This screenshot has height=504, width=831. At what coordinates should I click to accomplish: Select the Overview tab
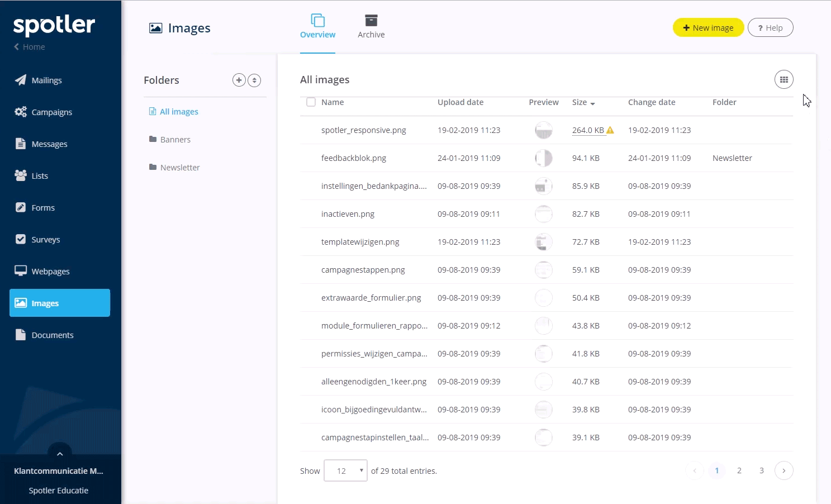tap(317, 26)
